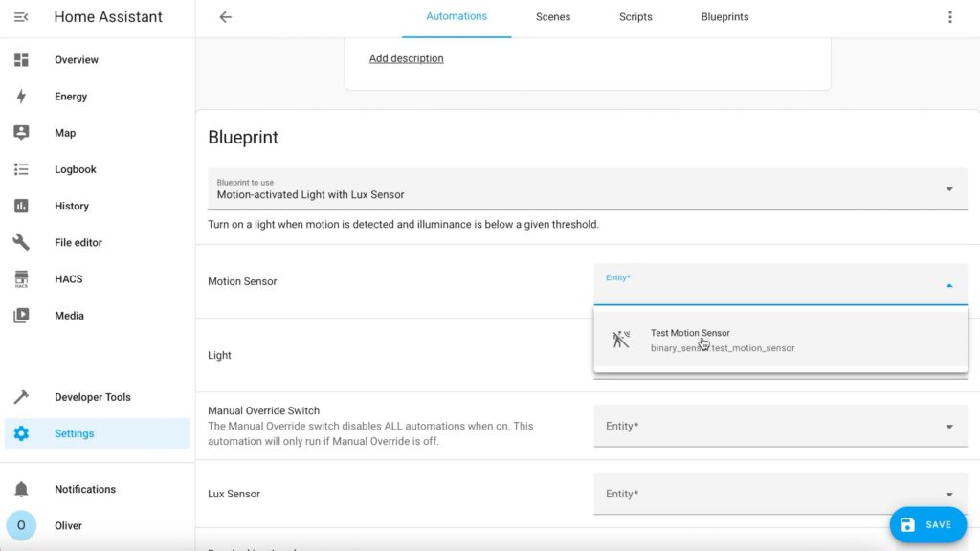Open the Manual Override Switch entity dropdown
Screen dimensions: 980x551
[781, 426]
